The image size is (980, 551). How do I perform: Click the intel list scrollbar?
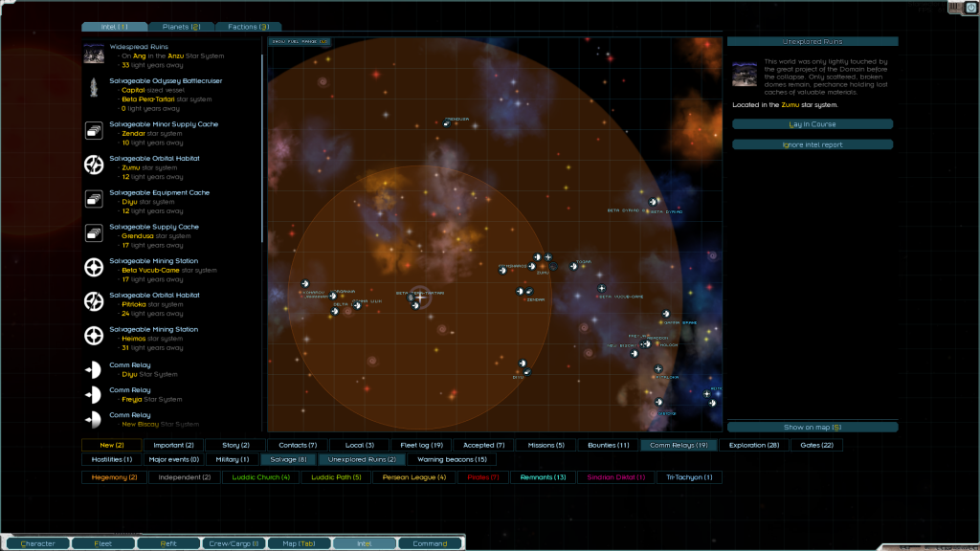pyautogui.click(x=262, y=143)
